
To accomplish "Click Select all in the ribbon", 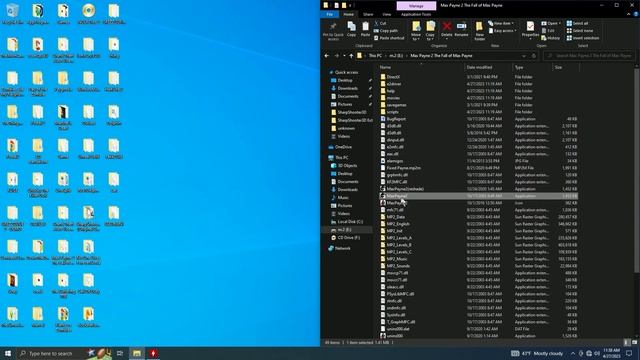I will [577, 23].
